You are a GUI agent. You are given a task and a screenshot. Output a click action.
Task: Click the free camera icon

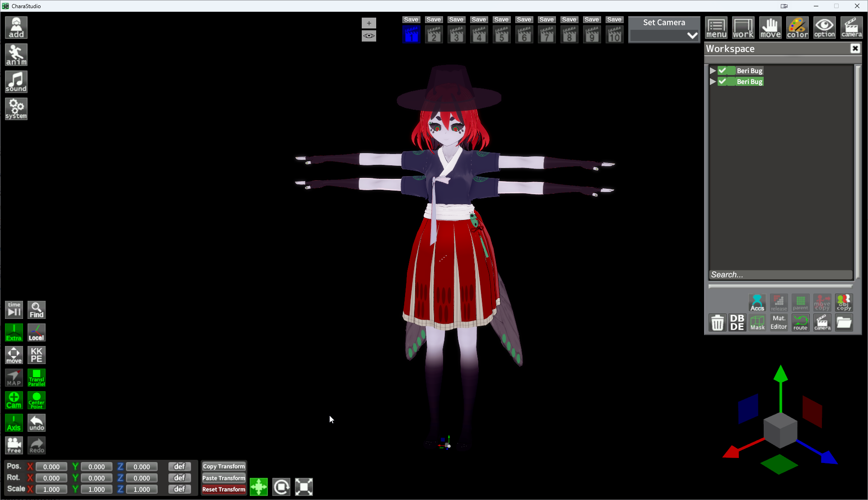(x=14, y=445)
